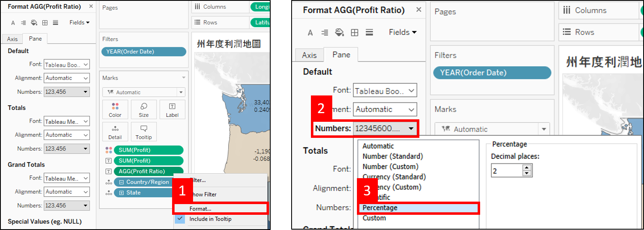This screenshot has width=644, height=230.
Task: Open Grand Totals Alignment dropdown in left screenshot
Action: pyautogui.click(x=67, y=191)
